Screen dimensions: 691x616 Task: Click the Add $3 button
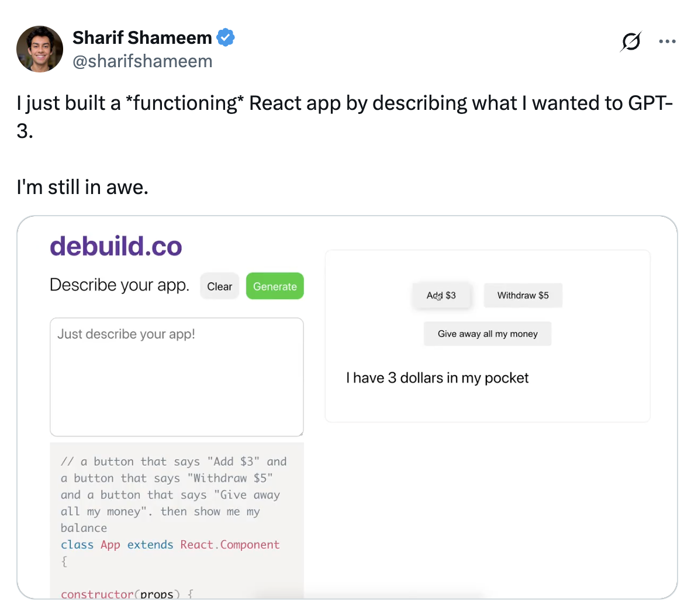441,296
